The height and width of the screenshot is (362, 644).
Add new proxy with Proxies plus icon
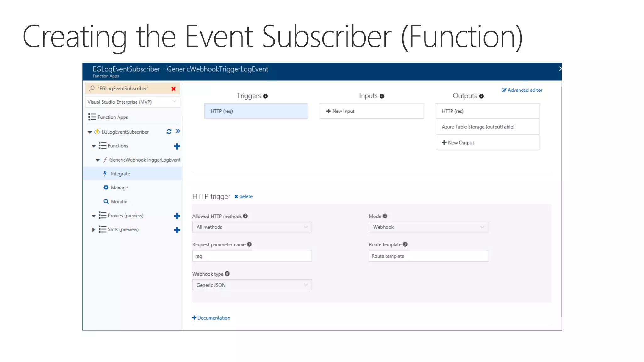pyautogui.click(x=177, y=216)
